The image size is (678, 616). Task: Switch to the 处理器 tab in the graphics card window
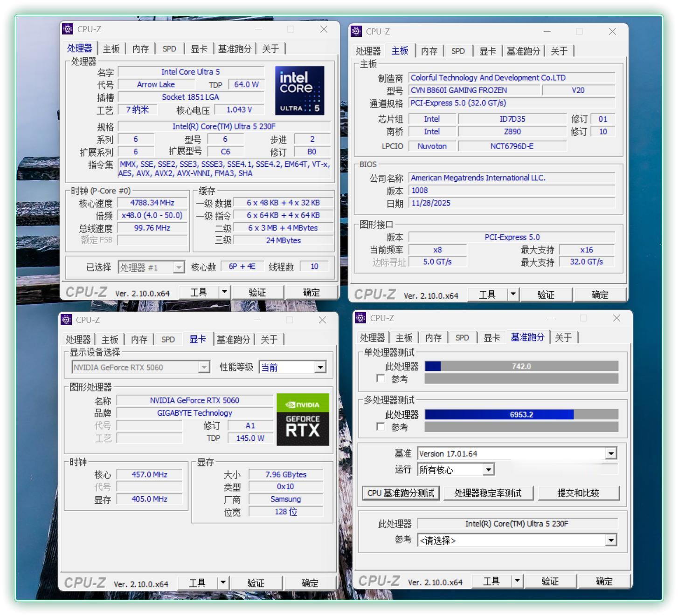78,340
